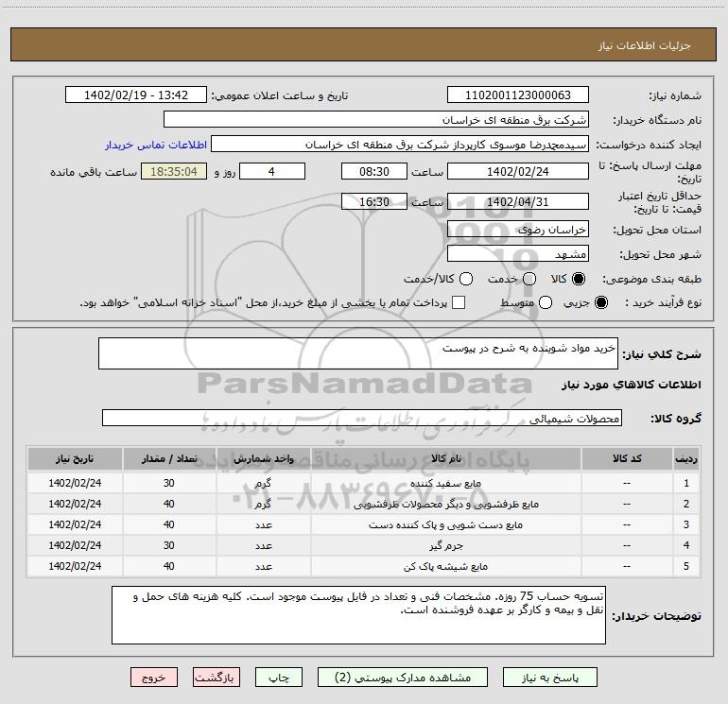Select the کالا/خدمت radio button
The width and height of the screenshot is (728, 704).
[x=466, y=279]
